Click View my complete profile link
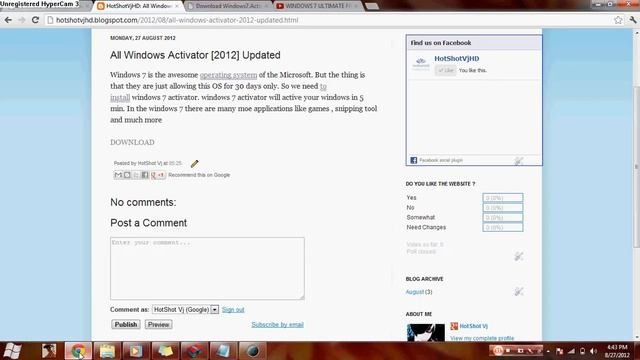The width and height of the screenshot is (640, 360). [482, 338]
